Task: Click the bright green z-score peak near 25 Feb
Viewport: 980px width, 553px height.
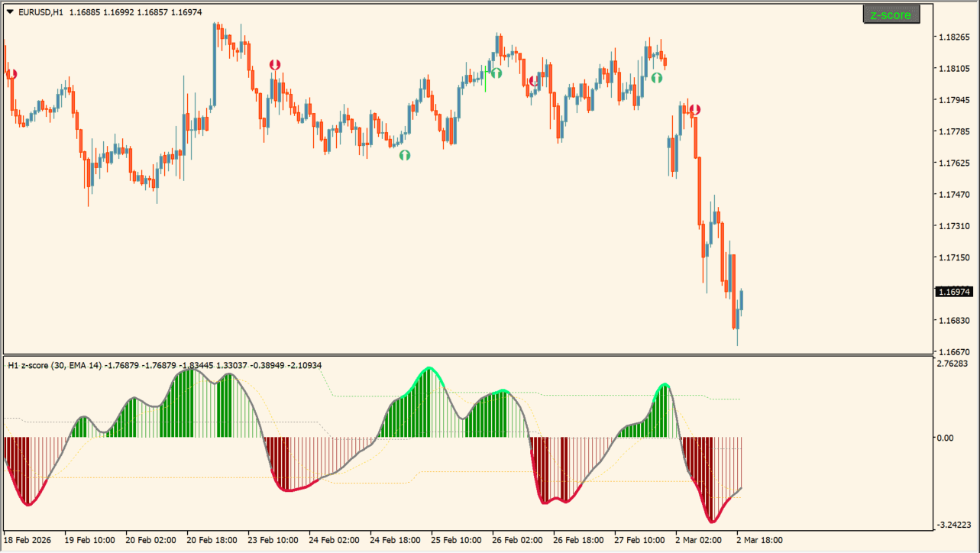Action: 432,369
